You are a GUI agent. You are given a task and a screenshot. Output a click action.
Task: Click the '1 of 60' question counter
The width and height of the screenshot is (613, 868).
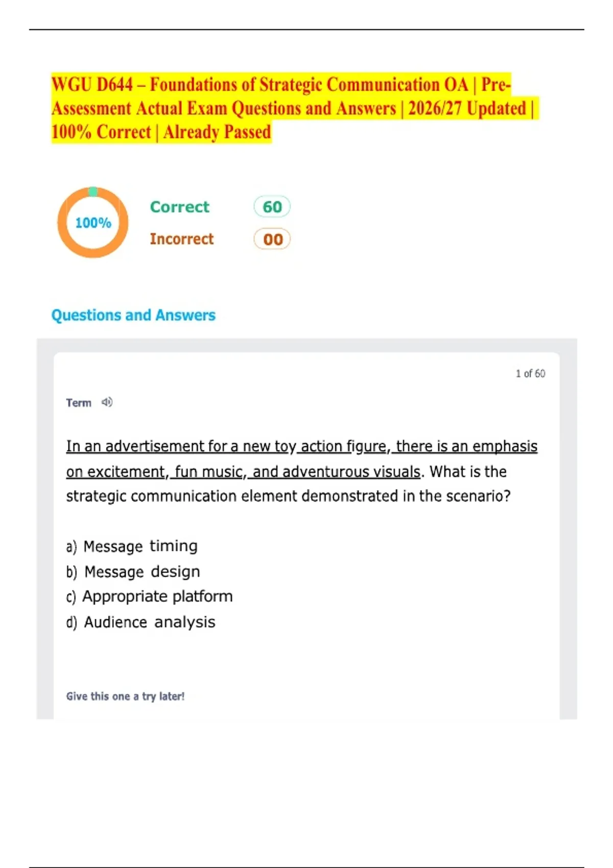tap(530, 374)
